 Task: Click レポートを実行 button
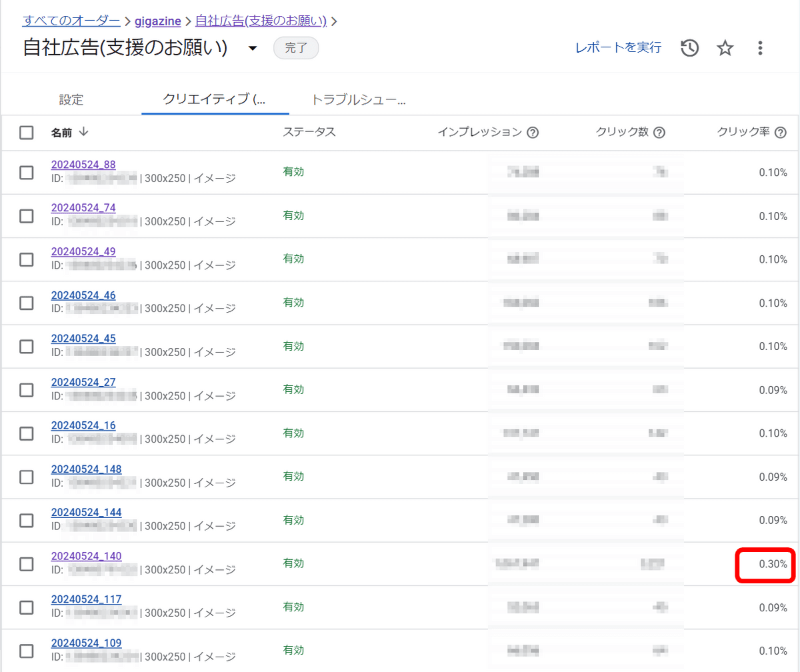click(618, 47)
